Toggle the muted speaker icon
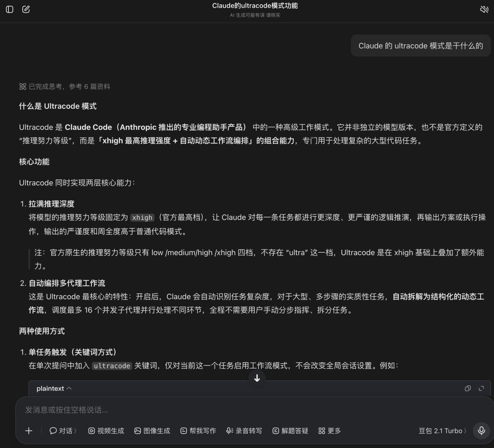This screenshot has width=494, height=448. [484, 9]
